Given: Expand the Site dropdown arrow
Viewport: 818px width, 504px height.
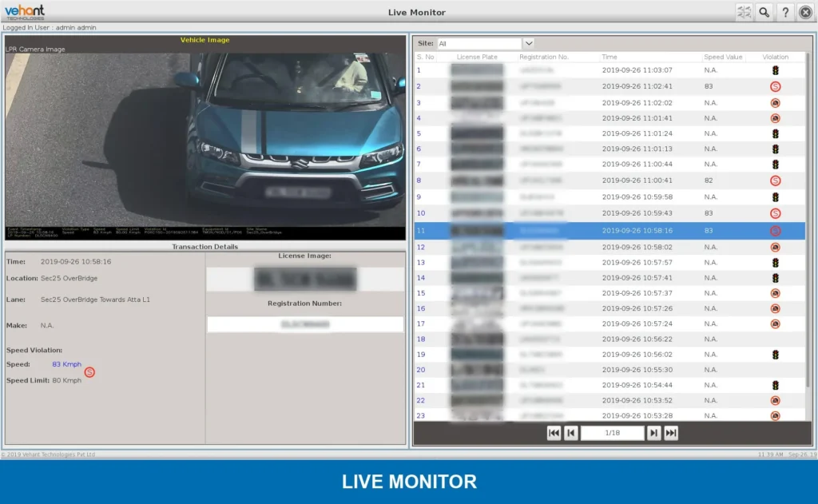Looking at the screenshot, I should click(x=529, y=43).
